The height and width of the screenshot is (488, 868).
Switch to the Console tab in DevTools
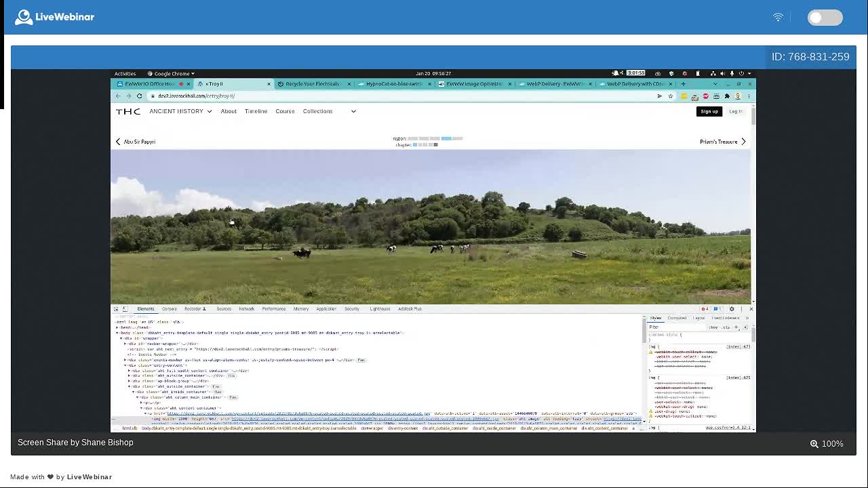click(169, 309)
